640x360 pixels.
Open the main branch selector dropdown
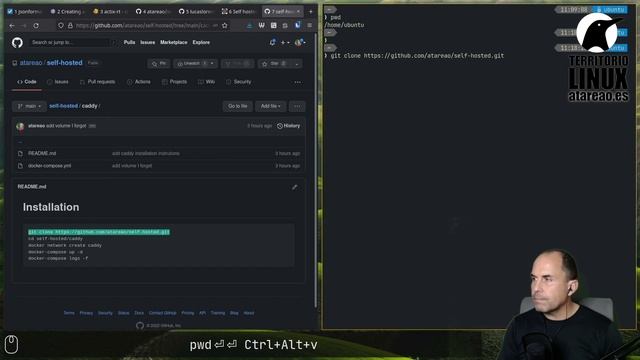(29, 106)
